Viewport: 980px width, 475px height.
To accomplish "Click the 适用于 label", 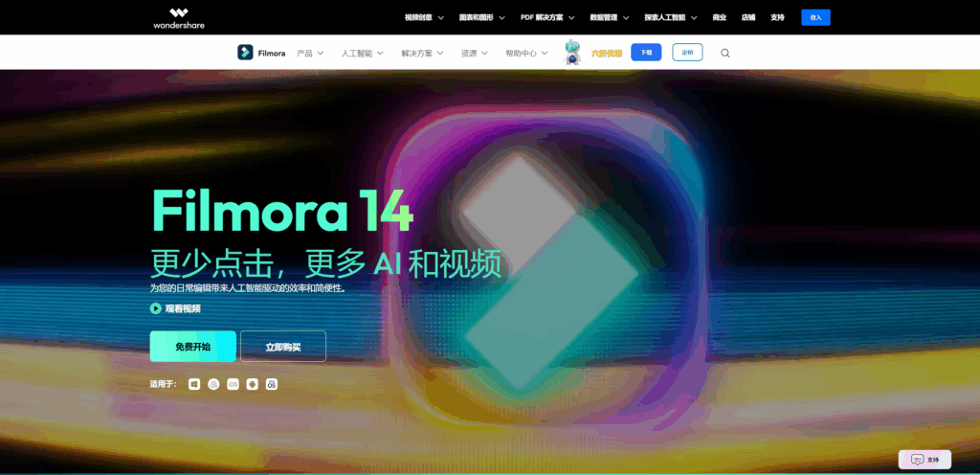I will (x=163, y=384).
